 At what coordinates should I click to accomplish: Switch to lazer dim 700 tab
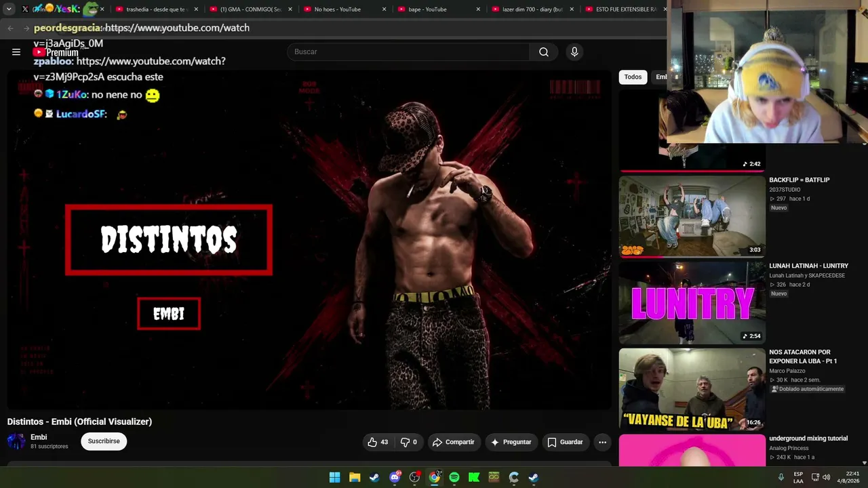[532, 9]
